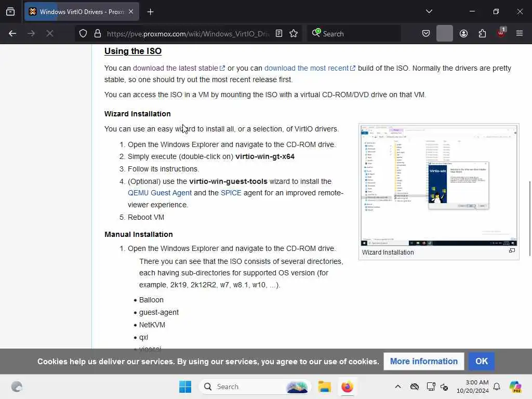Close the Windows VirtIO Drivers tab
The width and height of the screenshot is (532, 399).
[x=131, y=11]
